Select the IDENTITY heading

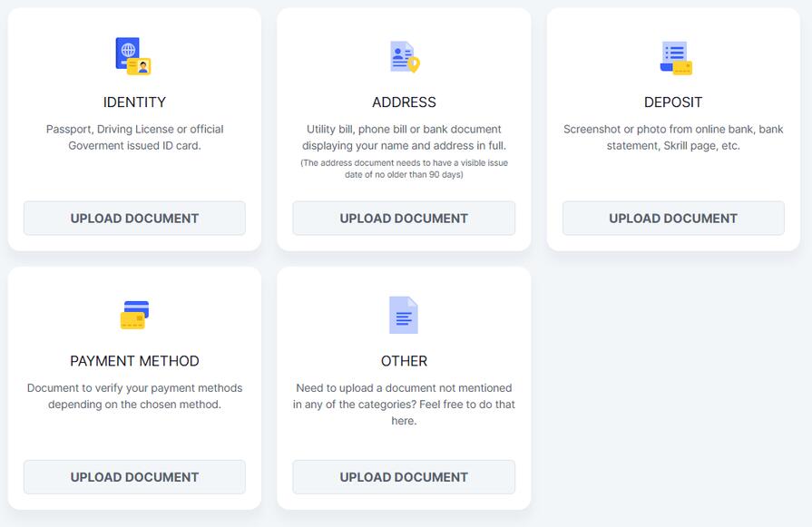[133, 102]
